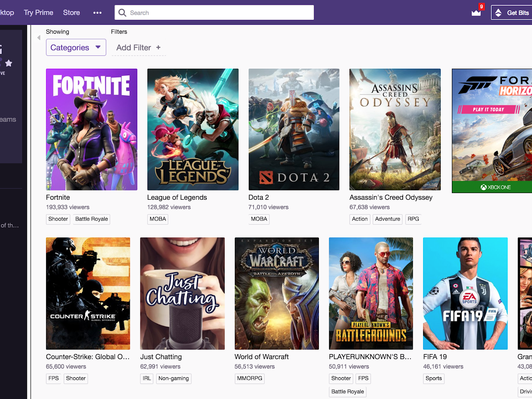The width and height of the screenshot is (532, 399).
Task: Click 56,513 viewers text
Action: tap(255, 367)
